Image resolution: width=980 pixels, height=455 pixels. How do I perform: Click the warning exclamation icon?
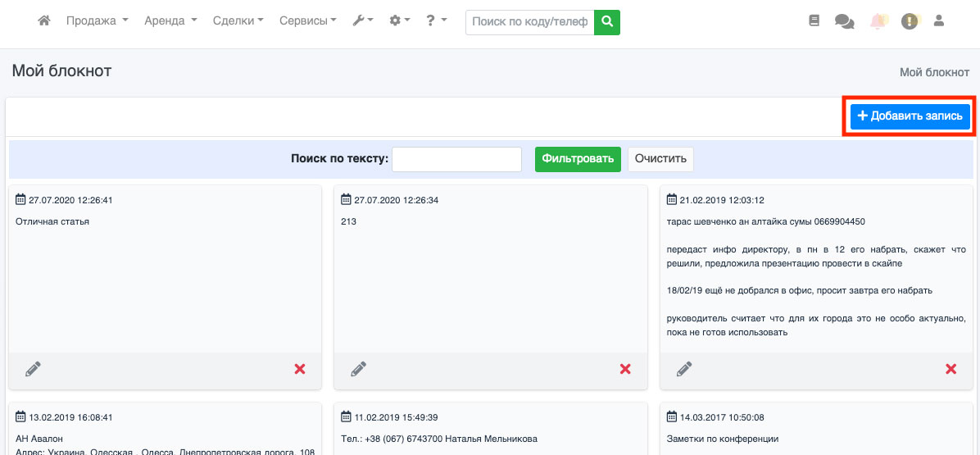coord(910,22)
